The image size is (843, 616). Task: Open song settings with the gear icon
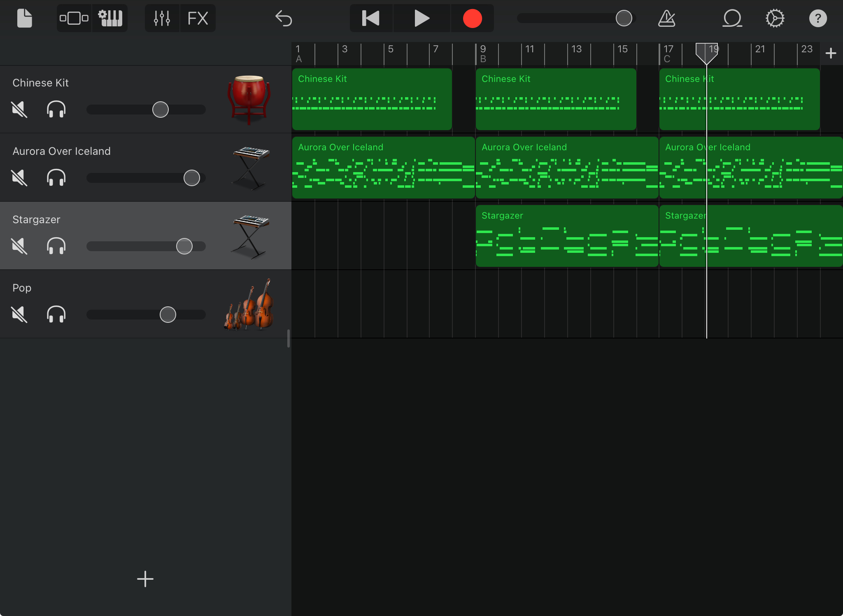(774, 18)
